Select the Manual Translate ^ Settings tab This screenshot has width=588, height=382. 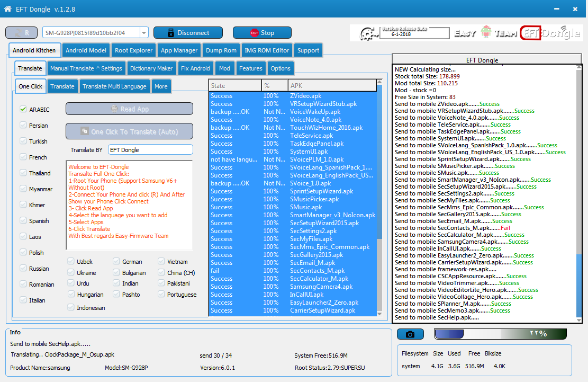pyautogui.click(x=86, y=68)
